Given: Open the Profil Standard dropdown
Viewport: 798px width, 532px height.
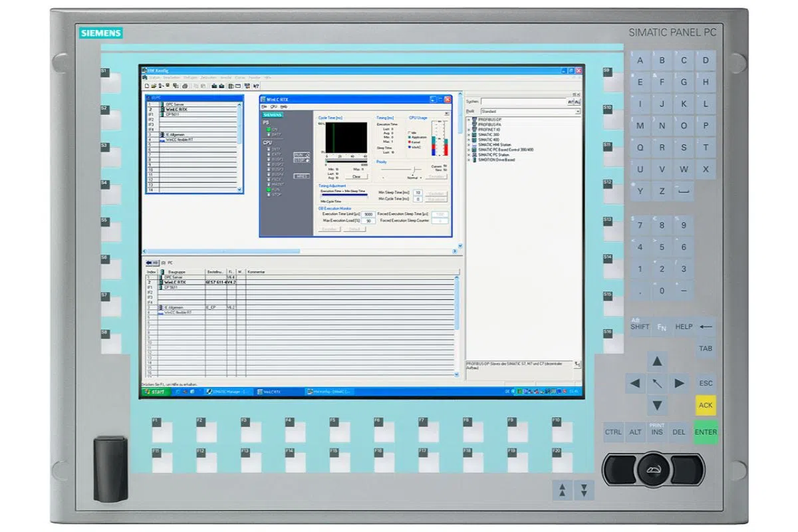Looking at the screenshot, I should coord(578,112).
